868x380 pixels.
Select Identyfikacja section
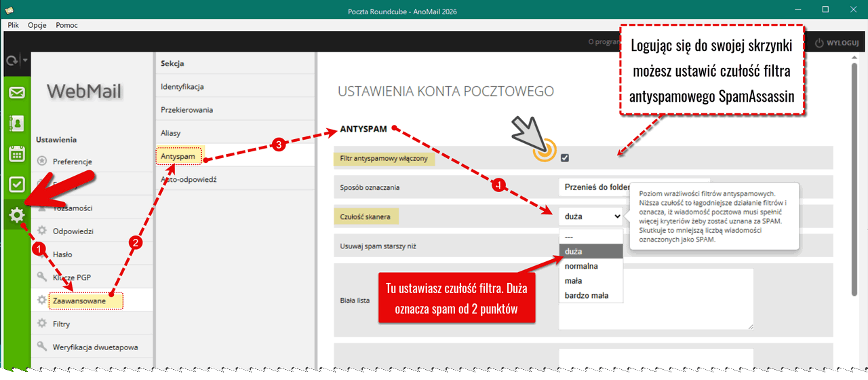[235, 86]
